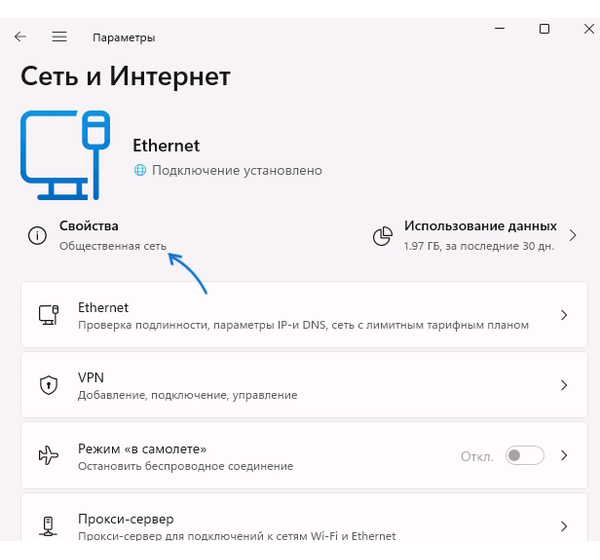Click Остановить беспроводное соединение description
Viewport: 600px width, 560px height.
(x=186, y=466)
